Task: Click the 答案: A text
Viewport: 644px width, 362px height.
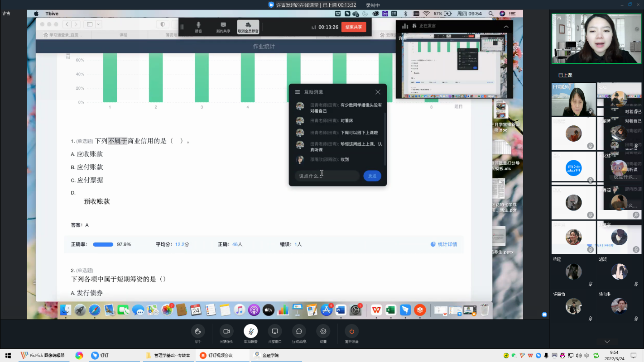Action: (x=80, y=225)
